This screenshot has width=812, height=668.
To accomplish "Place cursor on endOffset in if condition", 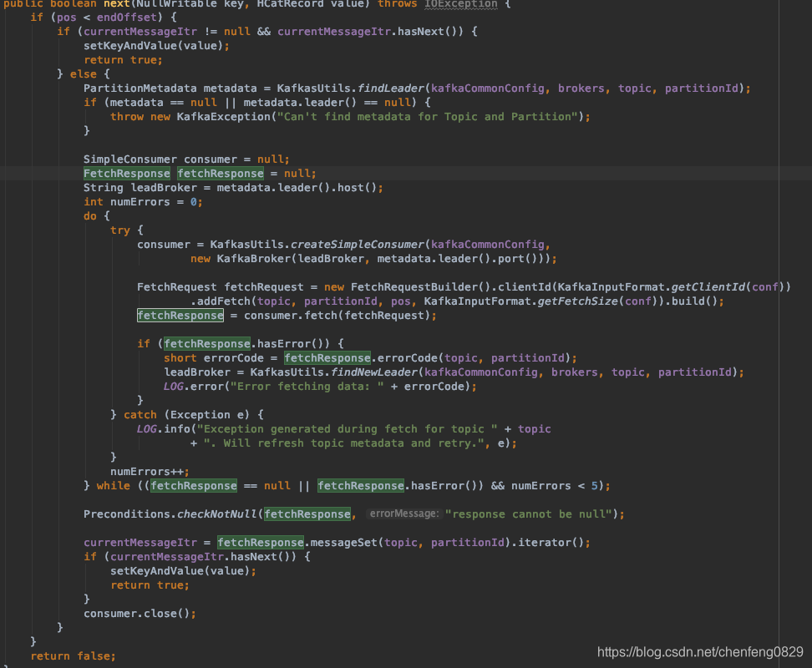I will pyautogui.click(x=126, y=17).
